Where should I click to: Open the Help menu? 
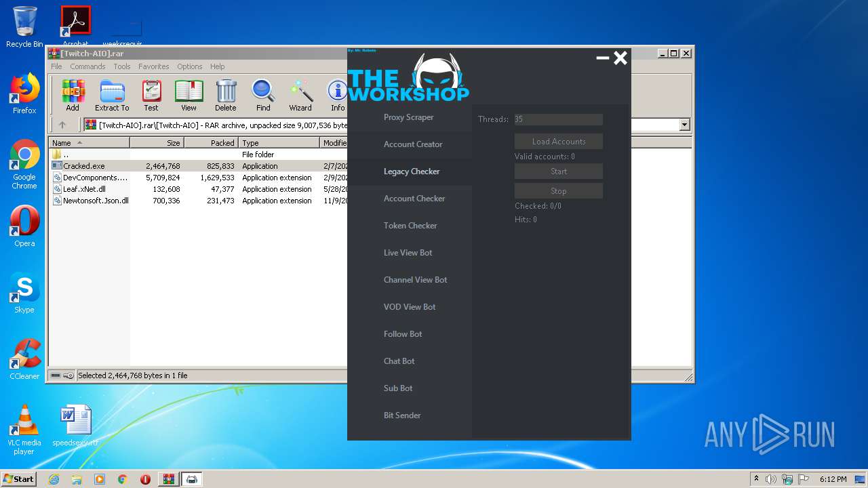click(x=218, y=66)
